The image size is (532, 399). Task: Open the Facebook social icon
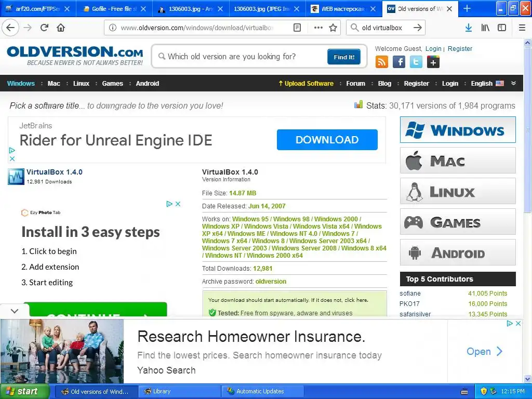399,62
